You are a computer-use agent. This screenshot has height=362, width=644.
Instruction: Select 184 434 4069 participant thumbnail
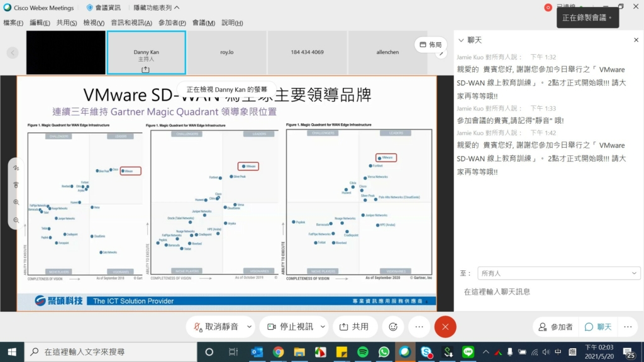(307, 53)
